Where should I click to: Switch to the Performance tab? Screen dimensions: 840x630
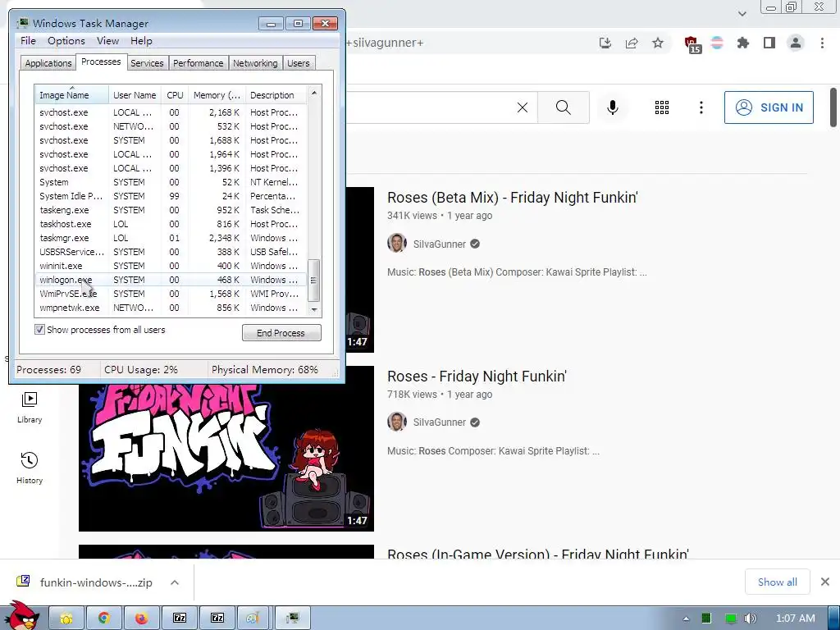click(x=198, y=63)
